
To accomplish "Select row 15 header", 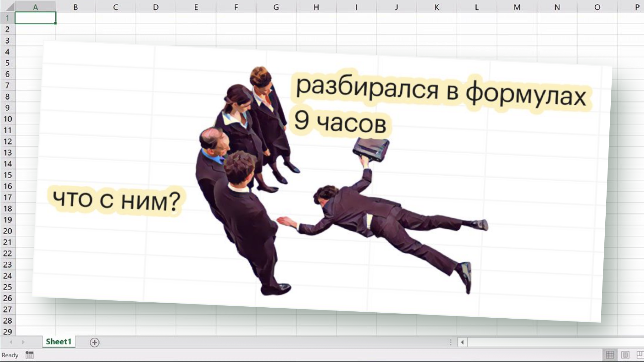I will click(x=7, y=175).
